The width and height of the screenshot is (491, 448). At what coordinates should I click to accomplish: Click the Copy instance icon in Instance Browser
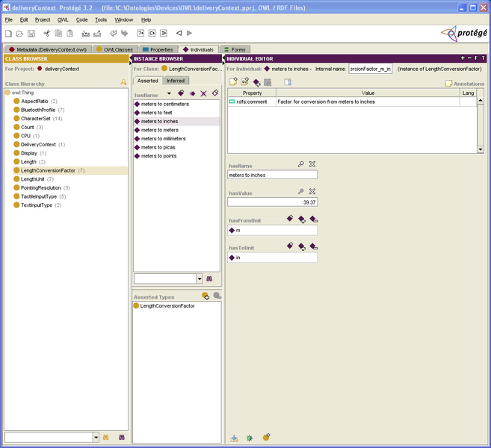(192, 93)
